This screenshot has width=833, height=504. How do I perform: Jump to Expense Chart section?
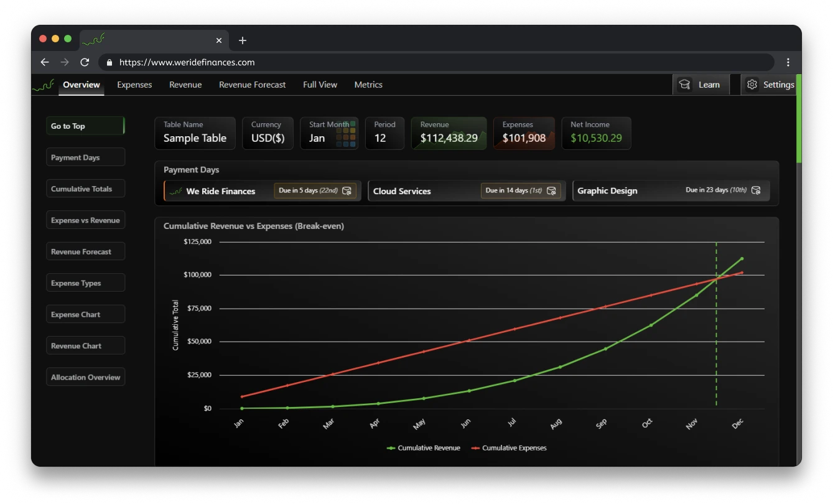click(85, 314)
